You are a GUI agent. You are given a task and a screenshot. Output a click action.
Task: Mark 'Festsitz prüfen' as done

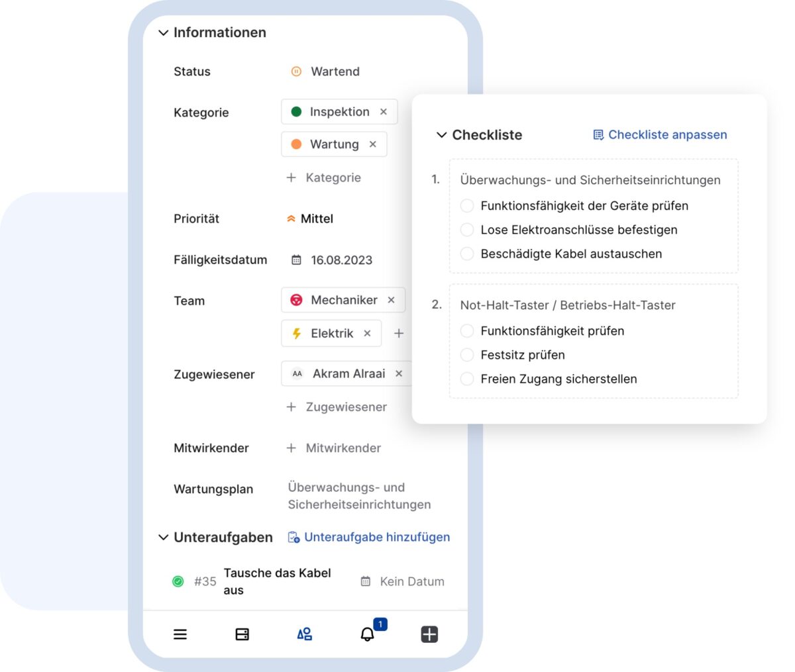(467, 355)
